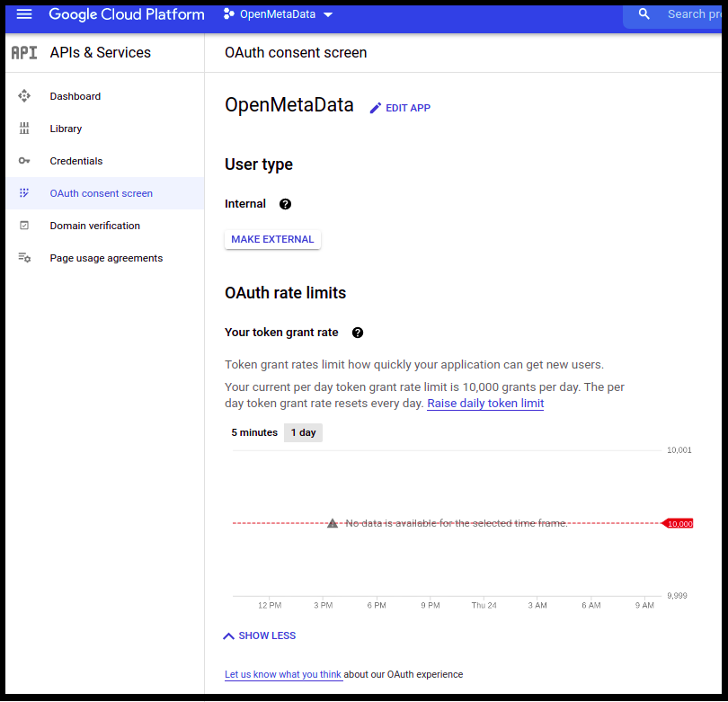Viewport: 728px width, 702px height.
Task: Select the Dashboard icon in the sidebar
Action: click(24, 96)
